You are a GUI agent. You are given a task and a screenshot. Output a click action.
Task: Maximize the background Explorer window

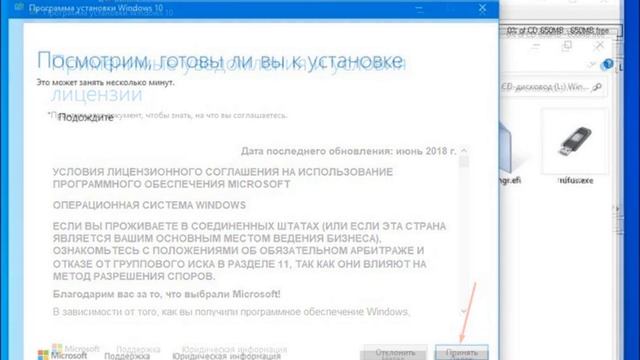pyautogui.click(x=567, y=46)
